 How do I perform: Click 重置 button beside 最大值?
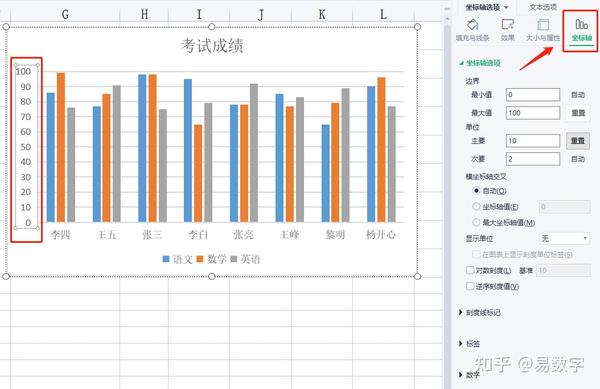[578, 113]
